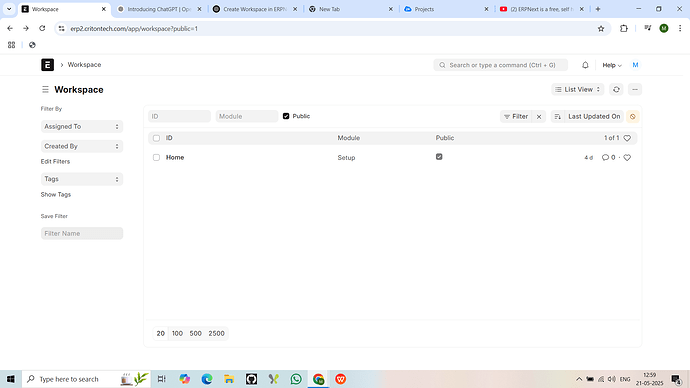Image resolution: width=690 pixels, height=388 pixels.
Task: Open the Help menu
Action: tap(612, 65)
